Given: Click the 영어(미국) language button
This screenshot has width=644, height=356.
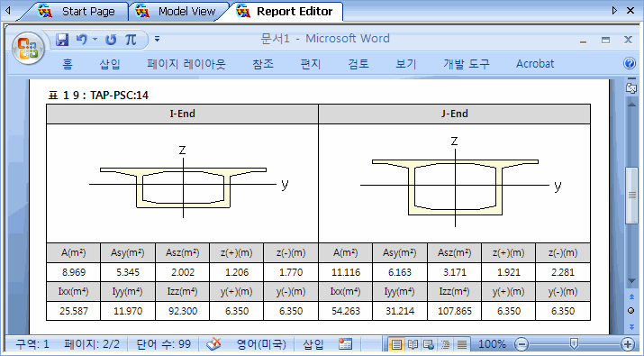Looking at the screenshot, I should [261, 343].
